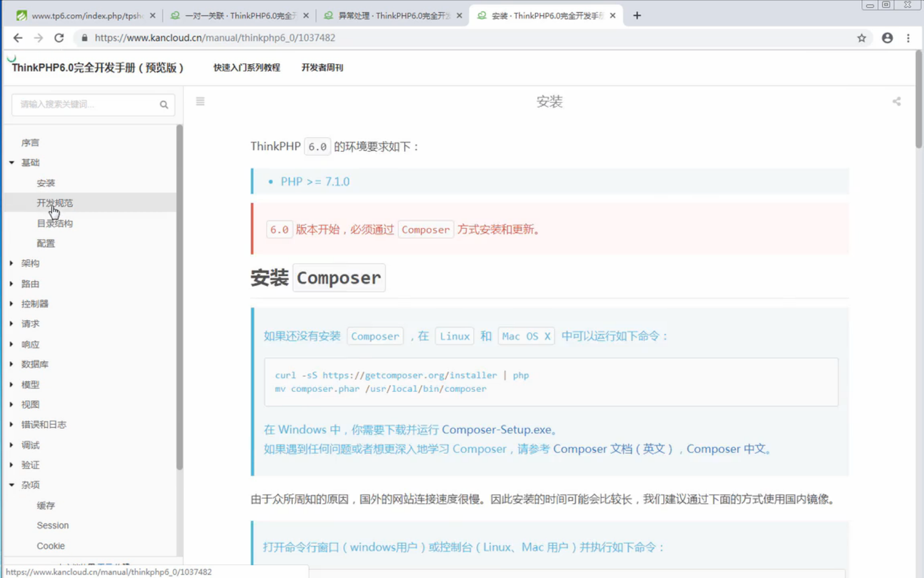Open 开发规范 in the sidebar tree
924x578 pixels.
(54, 203)
